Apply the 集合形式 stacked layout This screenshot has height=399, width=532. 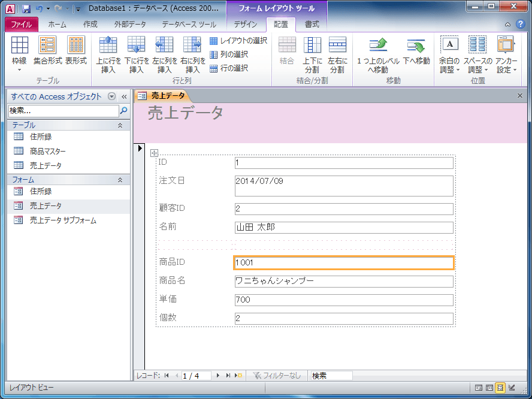[47, 50]
